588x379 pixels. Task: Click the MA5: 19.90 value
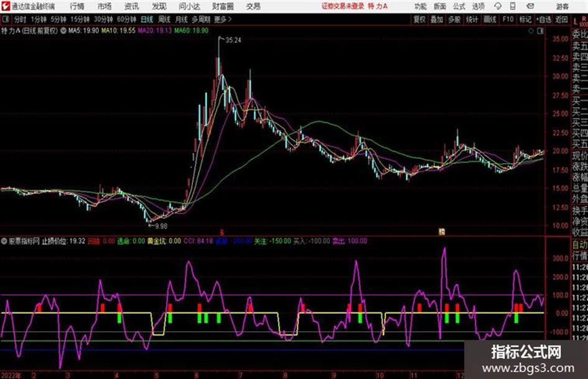point(83,30)
